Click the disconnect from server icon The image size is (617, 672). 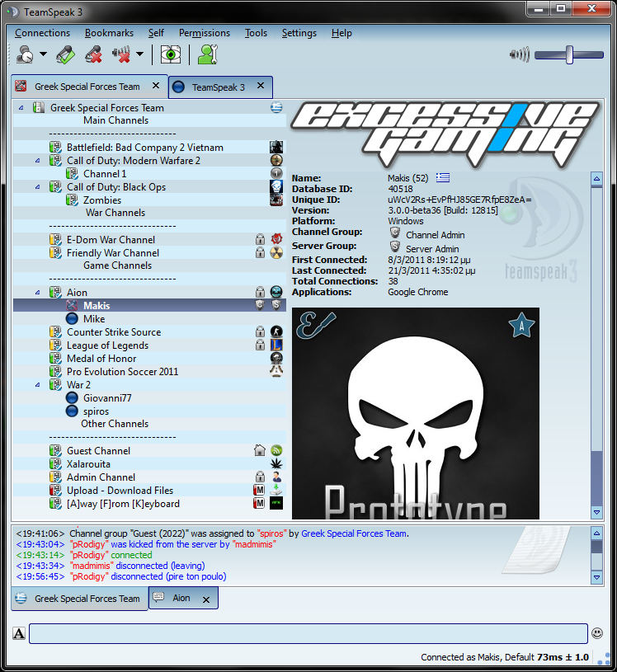pyautogui.click(x=93, y=54)
